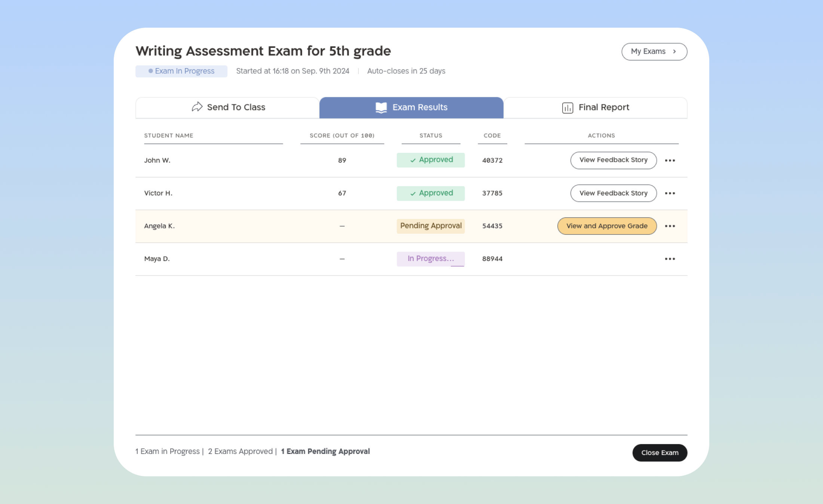The image size is (823, 504).
Task: Open the three-dot menu for Angela K.
Action: click(x=670, y=226)
